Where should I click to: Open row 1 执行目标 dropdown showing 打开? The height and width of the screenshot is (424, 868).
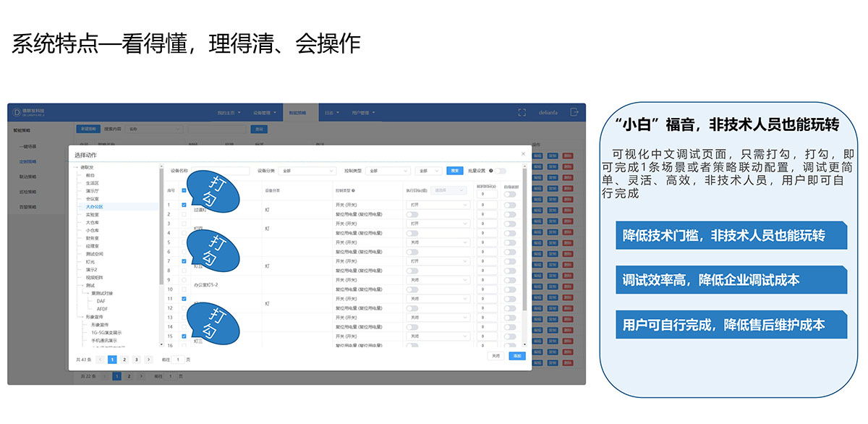(x=439, y=205)
